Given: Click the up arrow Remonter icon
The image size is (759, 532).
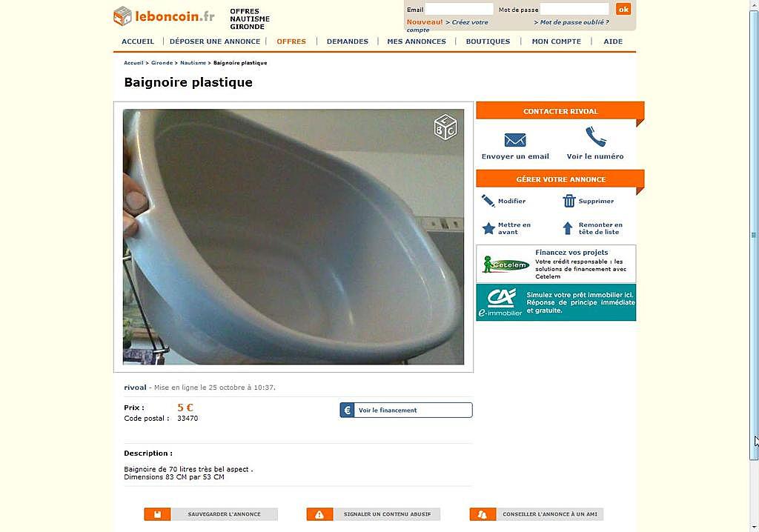Looking at the screenshot, I should 568,228.
